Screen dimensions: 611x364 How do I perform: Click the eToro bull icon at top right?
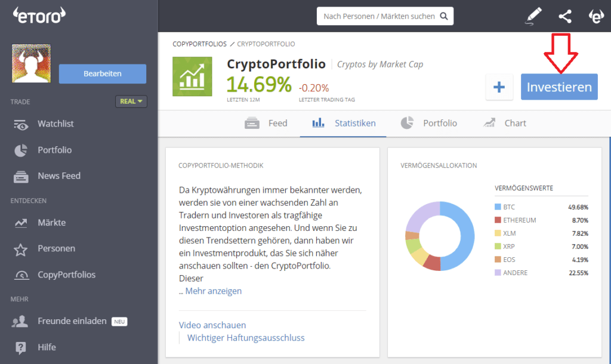[x=596, y=16]
